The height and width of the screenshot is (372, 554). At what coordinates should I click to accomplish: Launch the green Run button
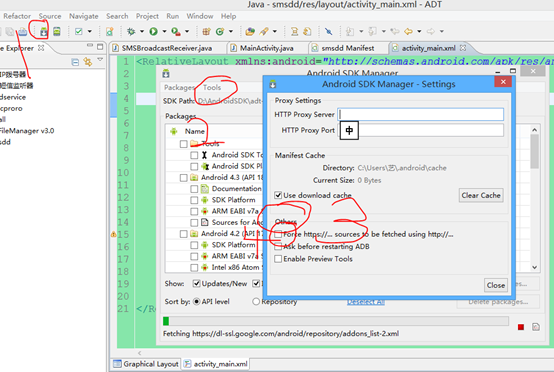[153, 31]
